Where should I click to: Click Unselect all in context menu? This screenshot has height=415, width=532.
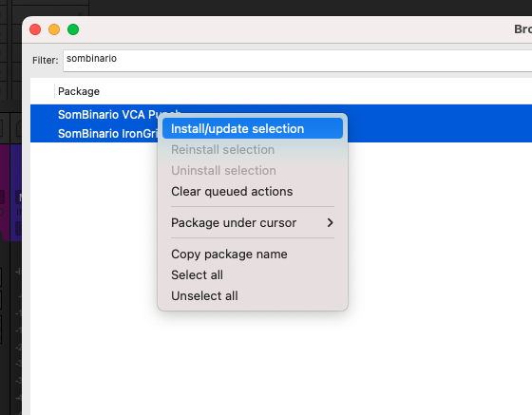(253, 295)
